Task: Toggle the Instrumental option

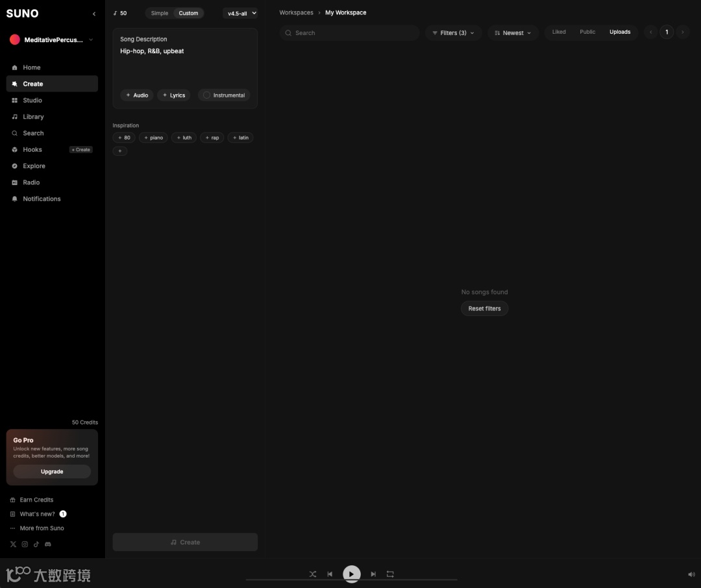Action: point(224,95)
